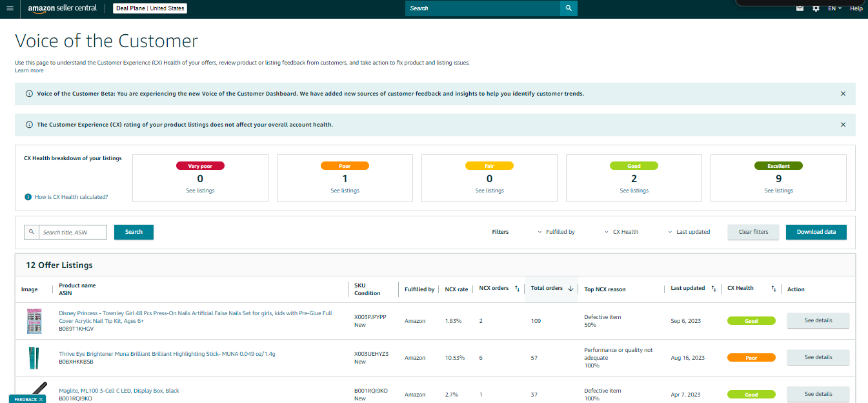The height and width of the screenshot is (403, 868).
Task: Click the search magnifier button in header
Action: pyautogui.click(x=569, y=8)
